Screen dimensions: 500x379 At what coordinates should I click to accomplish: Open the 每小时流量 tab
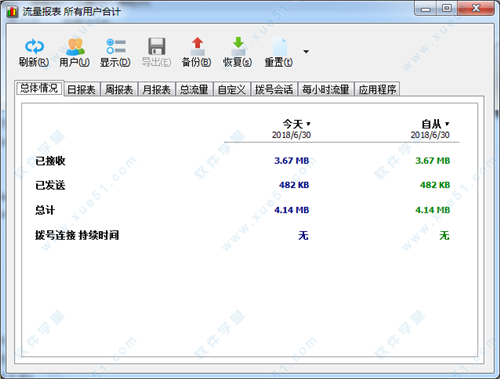pos(326,89)
